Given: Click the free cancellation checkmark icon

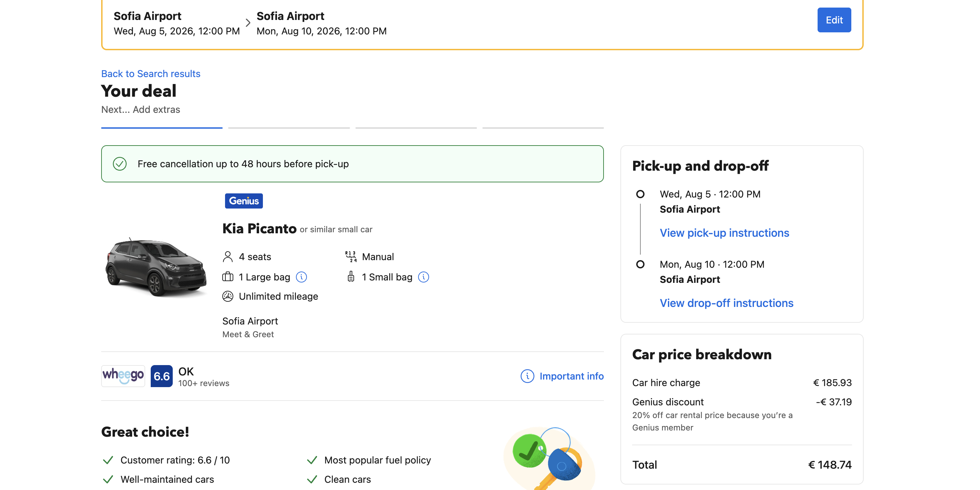Looking at the screenshot, I should point(119,164).
